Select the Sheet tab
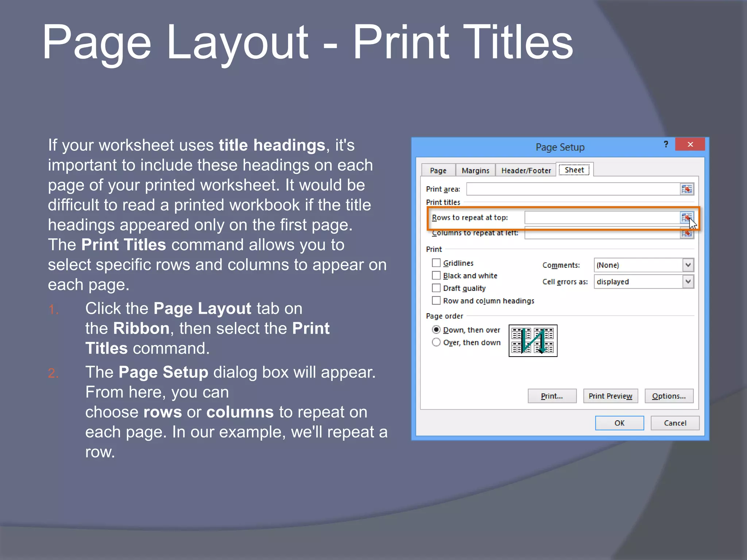Image resolution: width=747 pixels, height=560 pixels. (574, 170)
